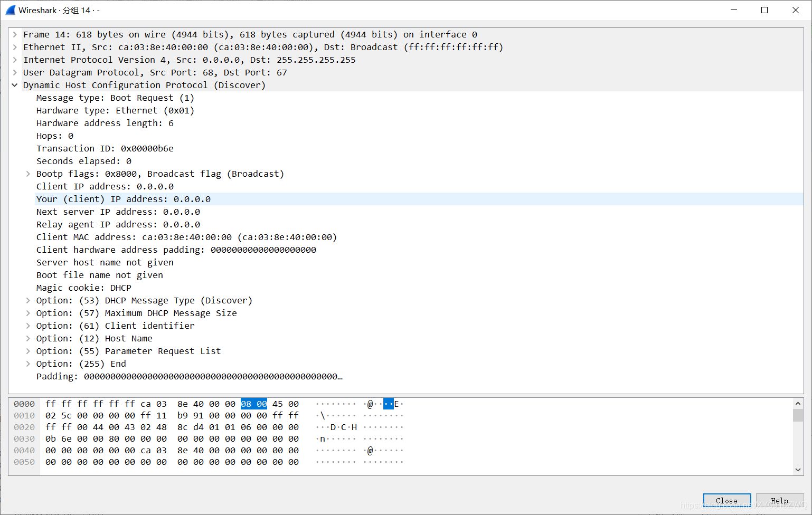The width and height of the screenshot is (812, 515).
Task: Expand Option 12 Host Name
Action: coord(28,338)
